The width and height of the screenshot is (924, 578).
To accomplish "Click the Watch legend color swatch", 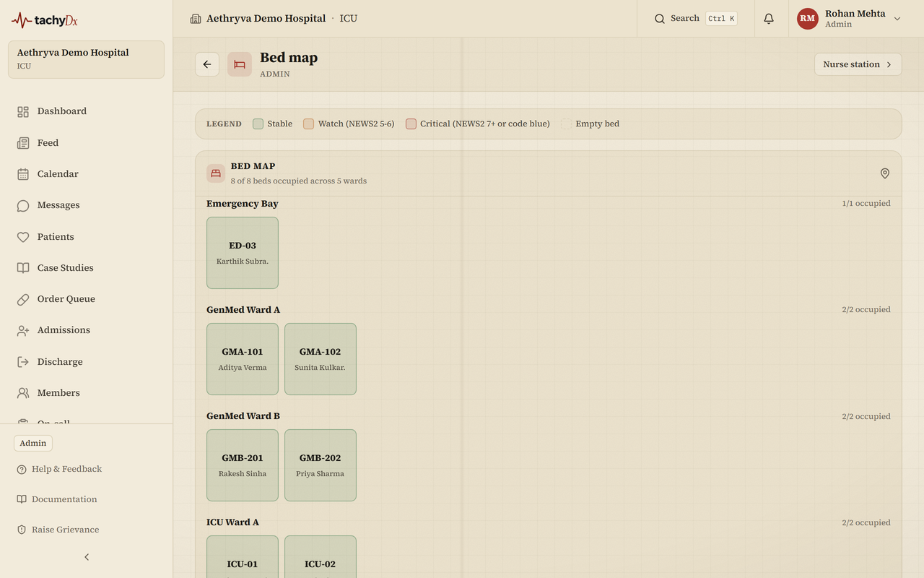I will pyautogui.click(x=308, y=124).
